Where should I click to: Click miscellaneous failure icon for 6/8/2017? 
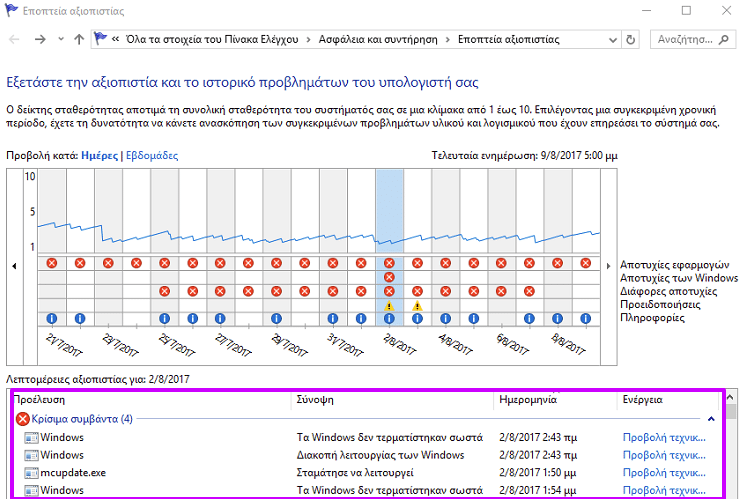[x=501, y=291]
